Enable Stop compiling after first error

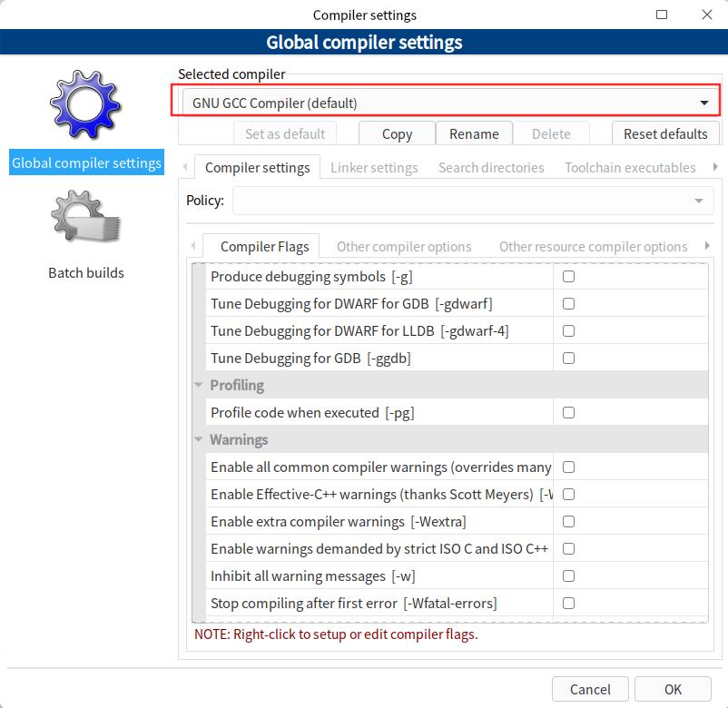(x=568, y=603)
